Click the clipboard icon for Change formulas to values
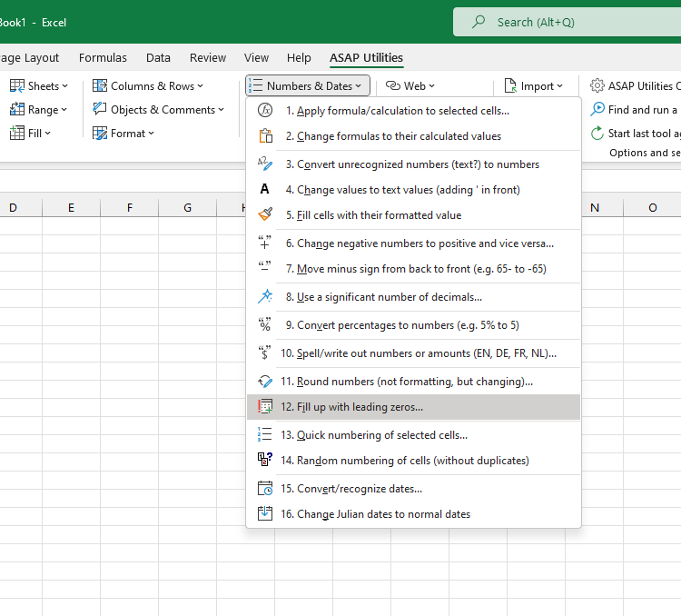 (x=265, y=136)
